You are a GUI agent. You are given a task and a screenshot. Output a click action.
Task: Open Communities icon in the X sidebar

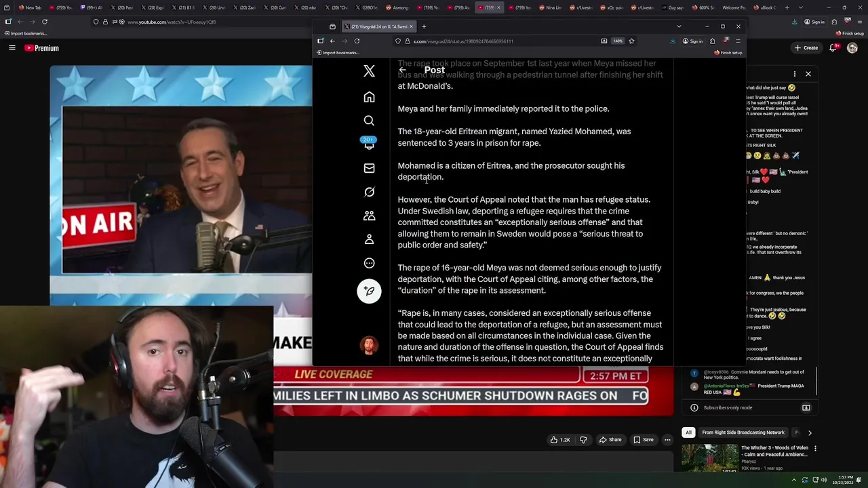(x=369, y=216)
